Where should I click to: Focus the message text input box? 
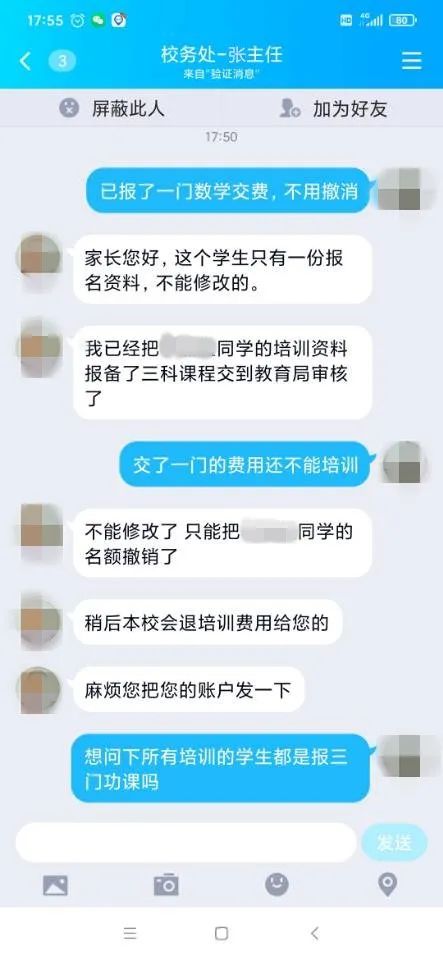pos(185,842)
